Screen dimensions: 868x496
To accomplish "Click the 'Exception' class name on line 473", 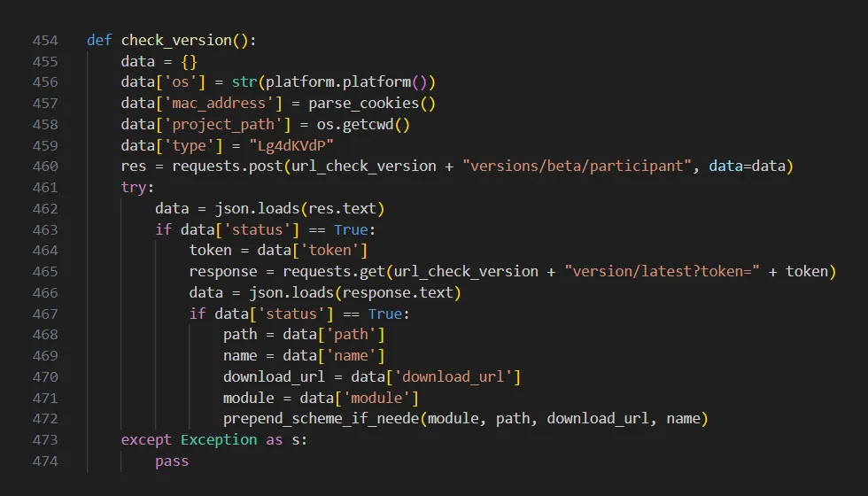I will (x=219, y=440).
